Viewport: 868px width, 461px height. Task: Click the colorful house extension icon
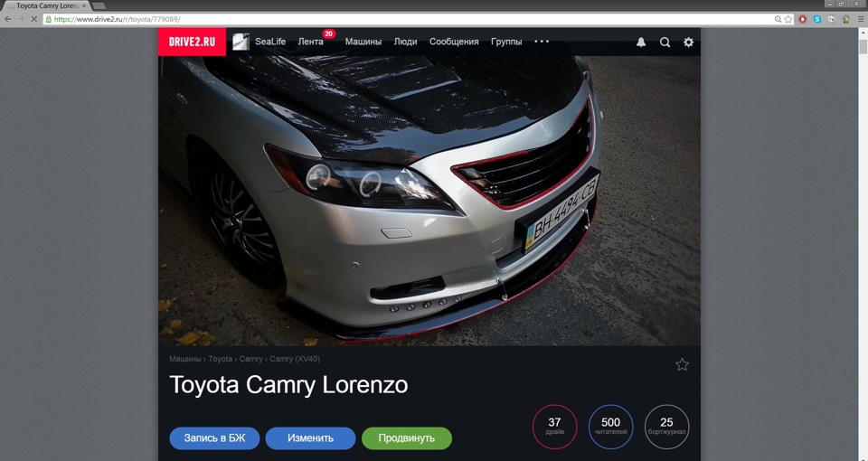(846, 19)
